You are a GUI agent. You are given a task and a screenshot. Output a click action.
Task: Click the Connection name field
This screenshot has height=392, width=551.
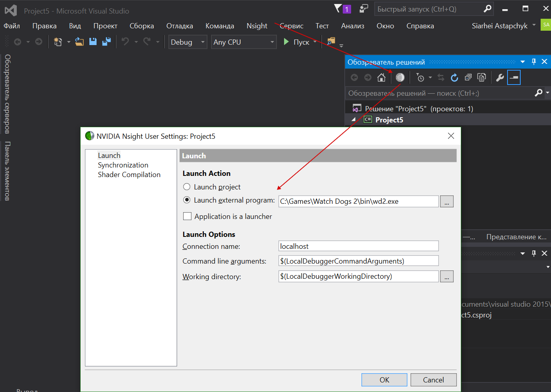(358, 246)
